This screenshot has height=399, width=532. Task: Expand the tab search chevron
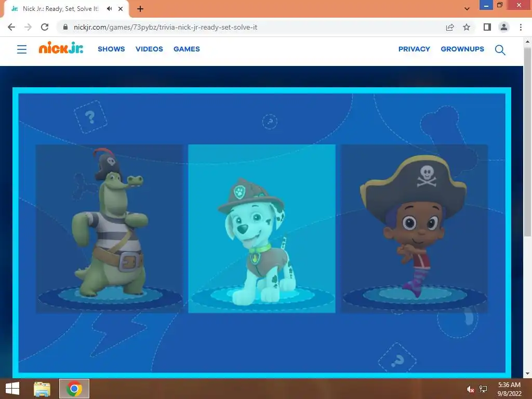pyautogui.click(x=467, y=9)
